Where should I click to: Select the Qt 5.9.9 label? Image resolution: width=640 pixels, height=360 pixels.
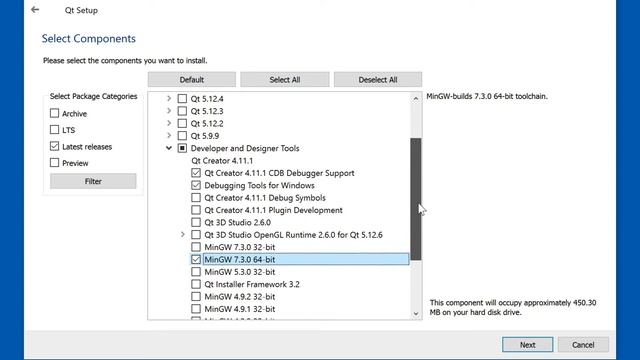coord(205,136)
